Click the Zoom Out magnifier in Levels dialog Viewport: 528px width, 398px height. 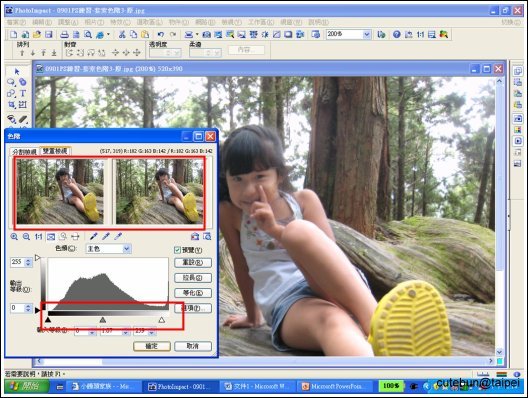(x=26, y=237)
